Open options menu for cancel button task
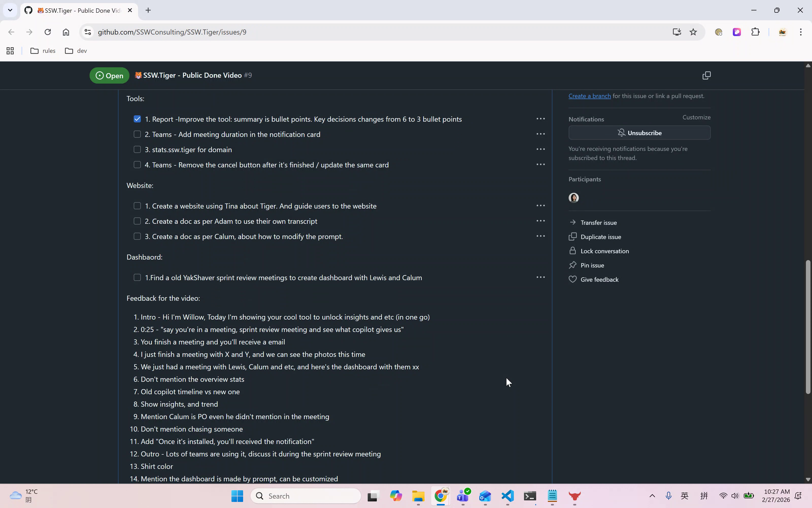Screen dimensions: 812x508 point(540,164)
